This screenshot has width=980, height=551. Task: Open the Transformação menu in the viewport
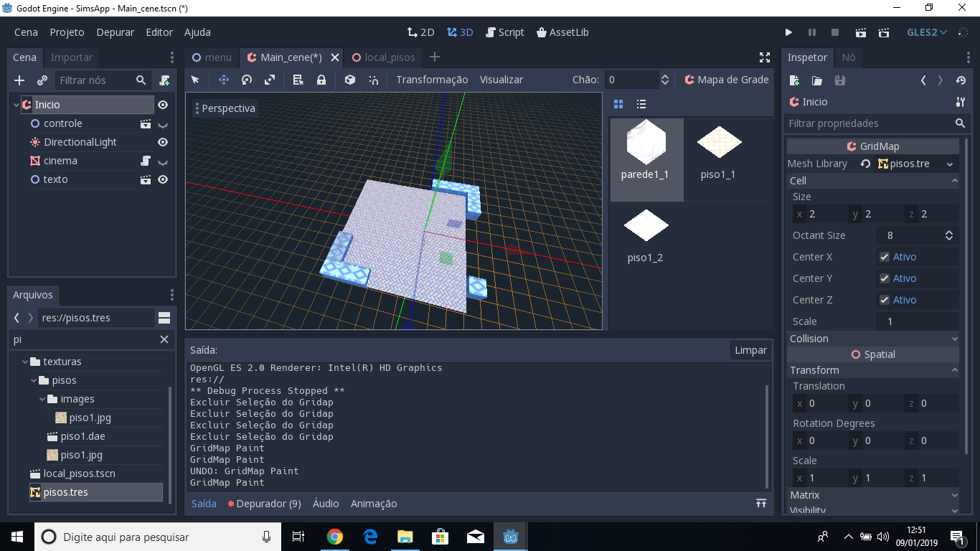432,80
